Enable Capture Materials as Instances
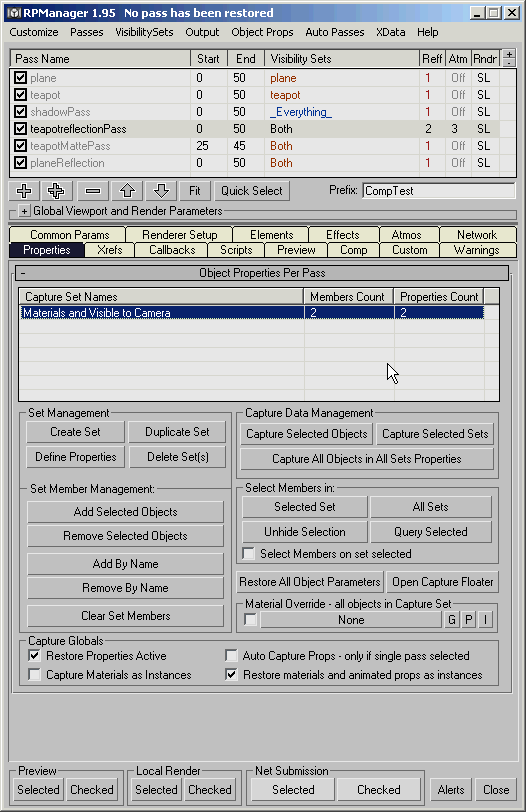The image size is (526, 812). (34, 675)
